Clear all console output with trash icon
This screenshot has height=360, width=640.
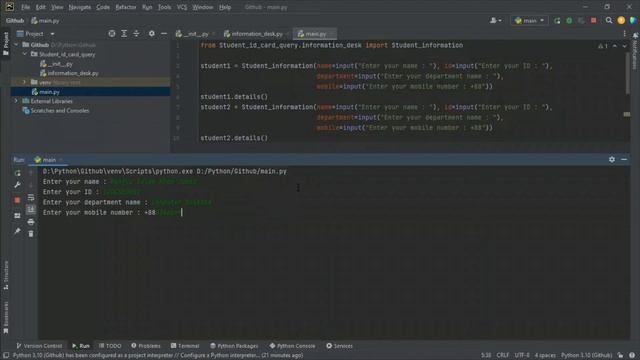[31, 233]
